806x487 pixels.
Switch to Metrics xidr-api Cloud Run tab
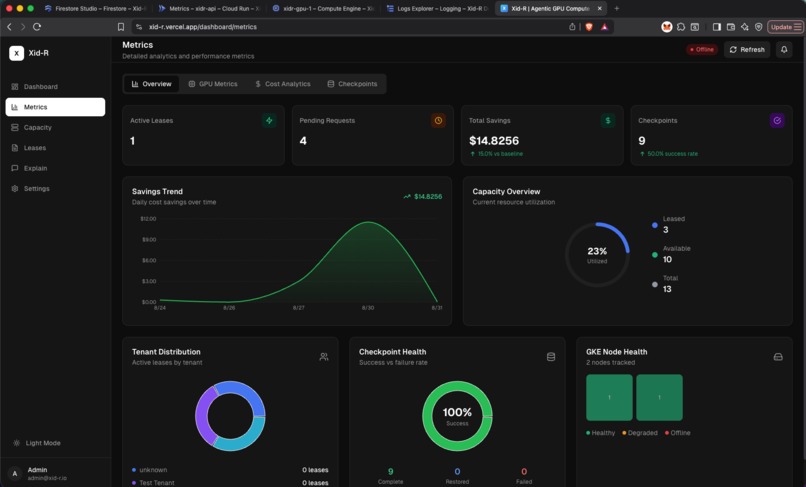209,8
